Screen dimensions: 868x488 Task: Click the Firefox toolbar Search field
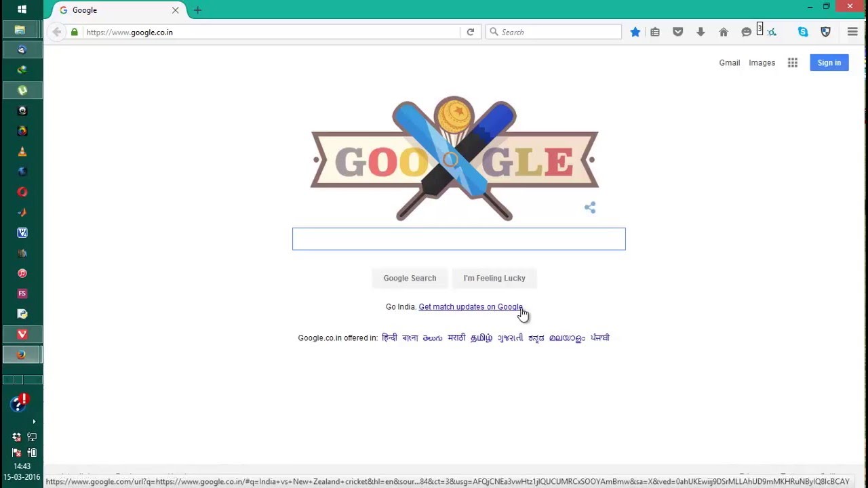click(x=553, y=32)
